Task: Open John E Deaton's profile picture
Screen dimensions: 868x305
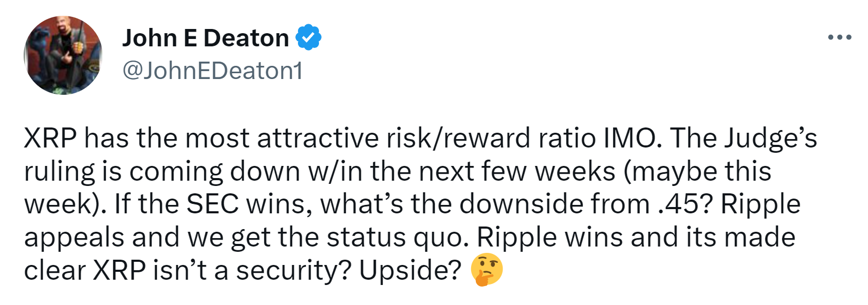Action: tap(63, 55)
